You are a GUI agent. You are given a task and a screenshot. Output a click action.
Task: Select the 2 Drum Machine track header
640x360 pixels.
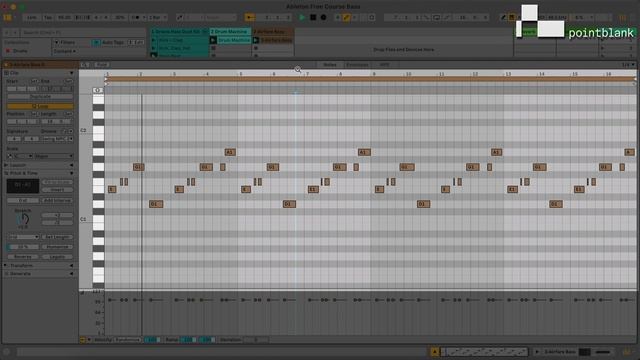point(230,31)
